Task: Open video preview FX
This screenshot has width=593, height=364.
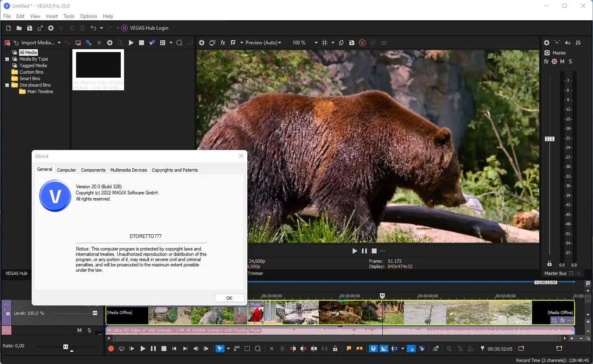Action: tap(223, 43)
